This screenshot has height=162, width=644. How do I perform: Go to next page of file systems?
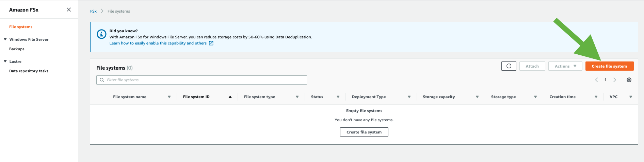click(614, 80)
